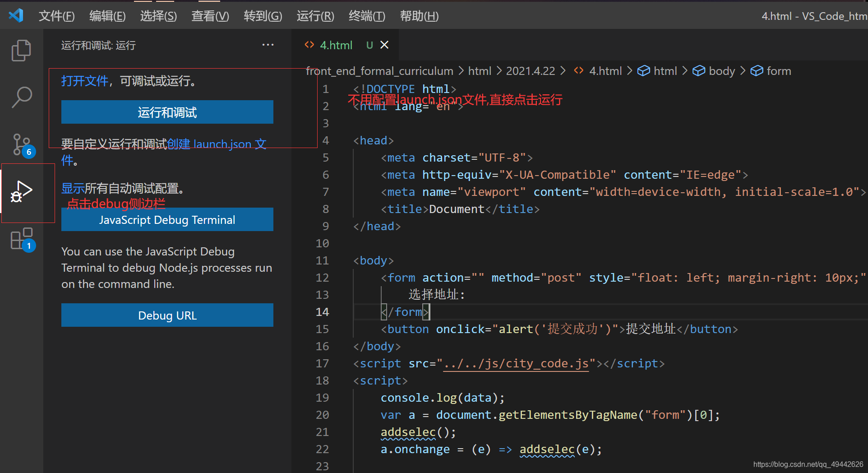
Task: Open the 文件(F) menu
Action: pyautogui.click(x=56, y=16)
